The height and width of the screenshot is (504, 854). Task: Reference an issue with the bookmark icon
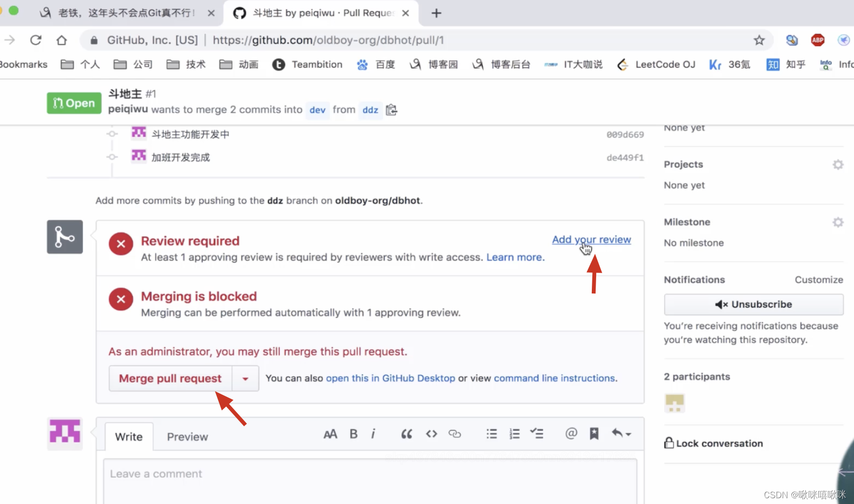click(x=594, y=434)
